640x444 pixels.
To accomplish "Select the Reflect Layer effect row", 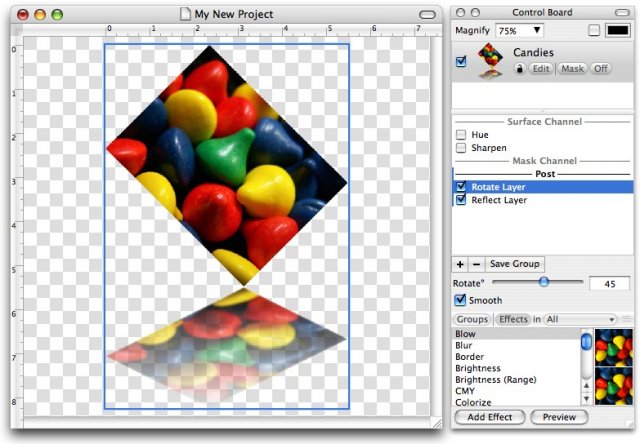I will point(543,200).
